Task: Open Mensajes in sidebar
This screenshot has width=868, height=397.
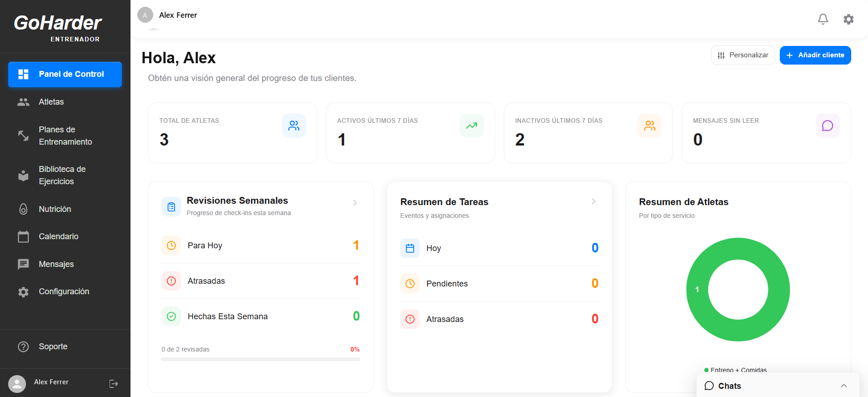Action: click(x=65, y=264)
